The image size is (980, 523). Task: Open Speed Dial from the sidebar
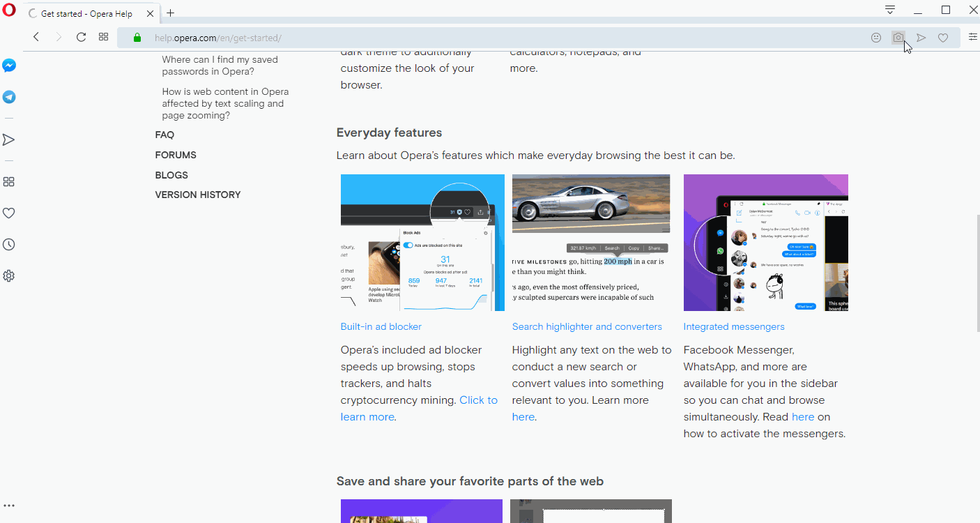(9, 182)
